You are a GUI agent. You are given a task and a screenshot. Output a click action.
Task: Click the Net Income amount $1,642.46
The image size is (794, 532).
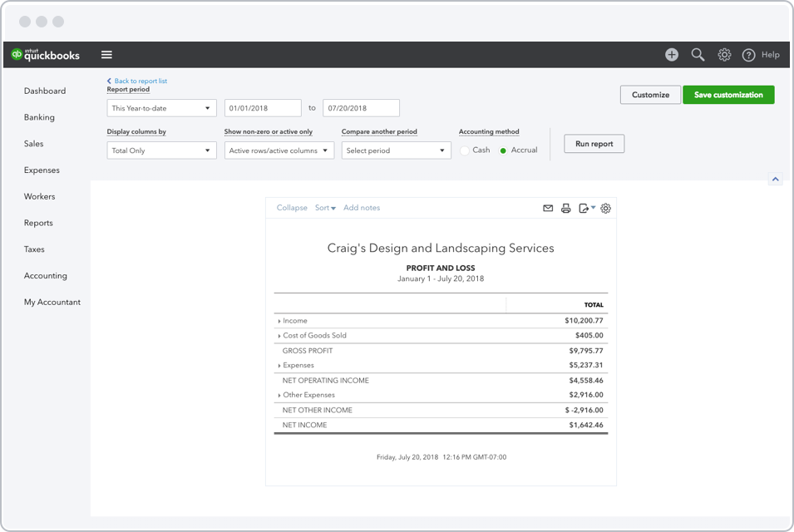tap(586, 425)
